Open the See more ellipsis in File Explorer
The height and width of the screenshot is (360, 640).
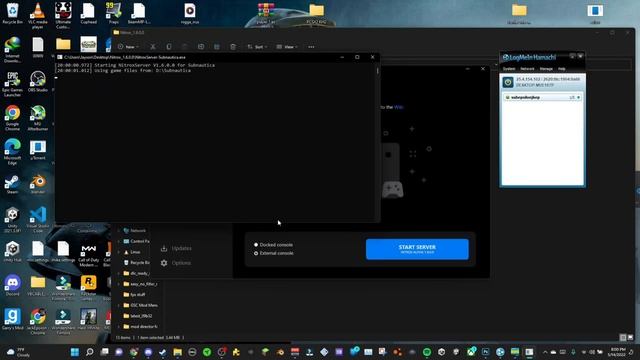tap(311, 47)
